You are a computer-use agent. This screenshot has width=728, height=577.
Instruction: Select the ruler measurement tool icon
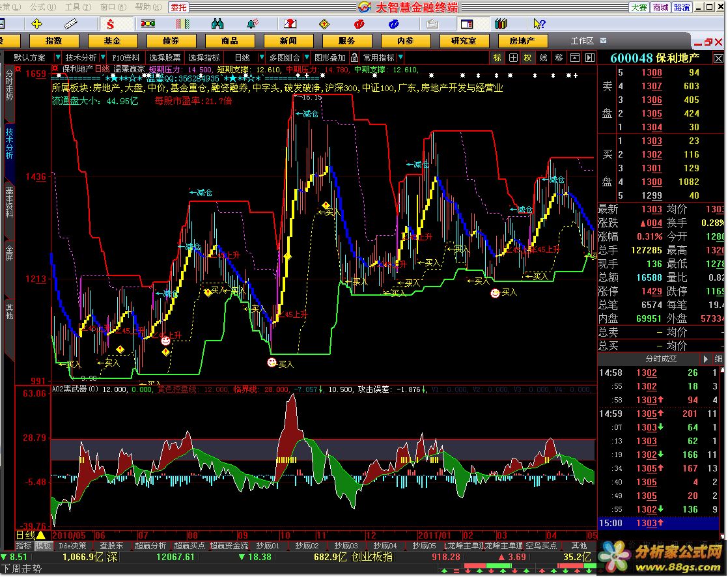coord(70,23)
